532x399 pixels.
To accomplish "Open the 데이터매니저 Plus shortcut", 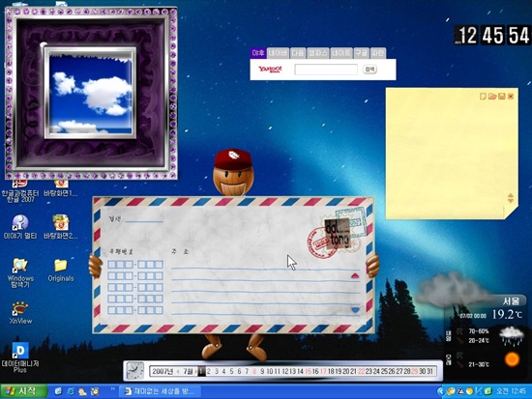I will pos(20,356).
